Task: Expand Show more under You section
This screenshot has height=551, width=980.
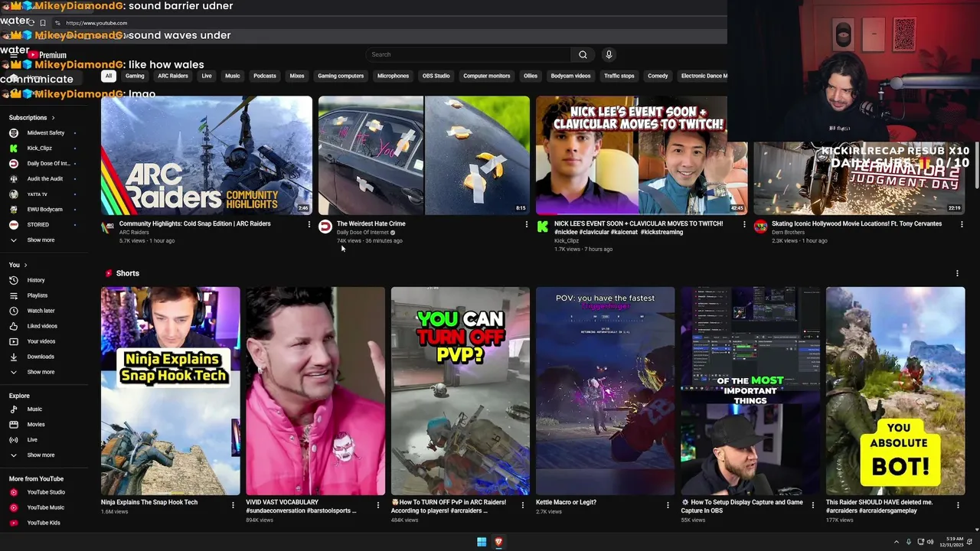Action: [x=41, y=372]
